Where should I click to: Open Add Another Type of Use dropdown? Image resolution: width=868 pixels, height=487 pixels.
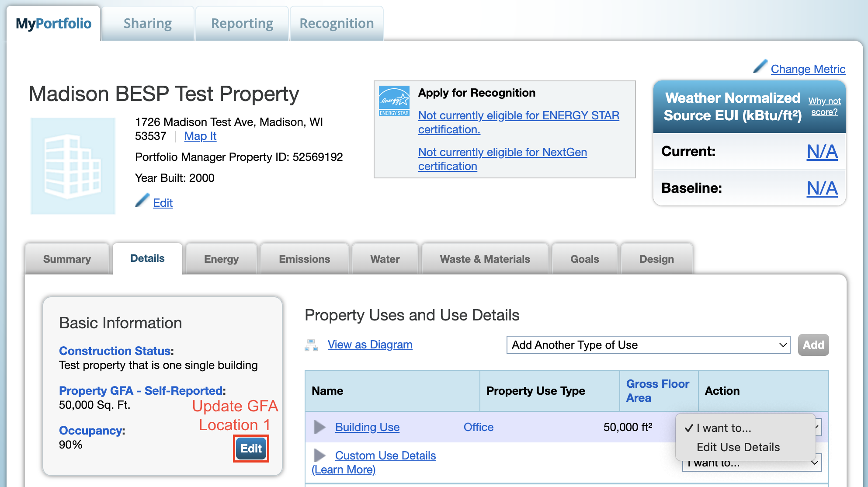[x=648, y=345]
